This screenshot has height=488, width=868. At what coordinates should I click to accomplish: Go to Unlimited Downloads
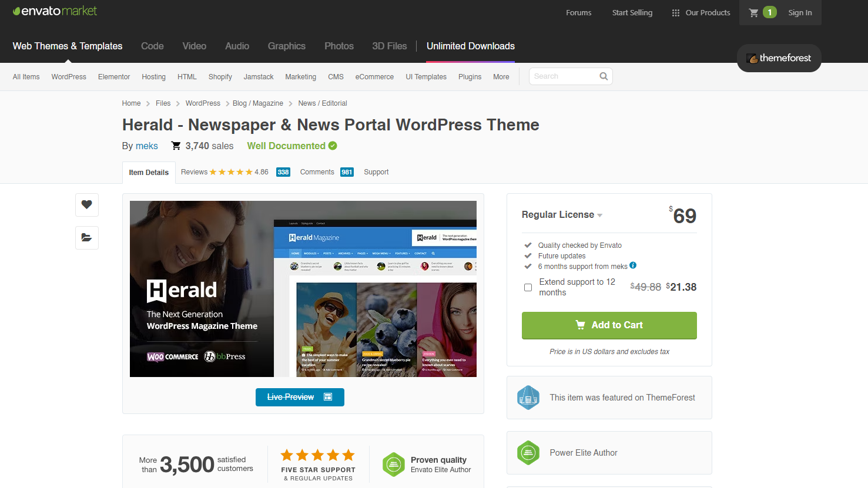click(x=471, y=46)
